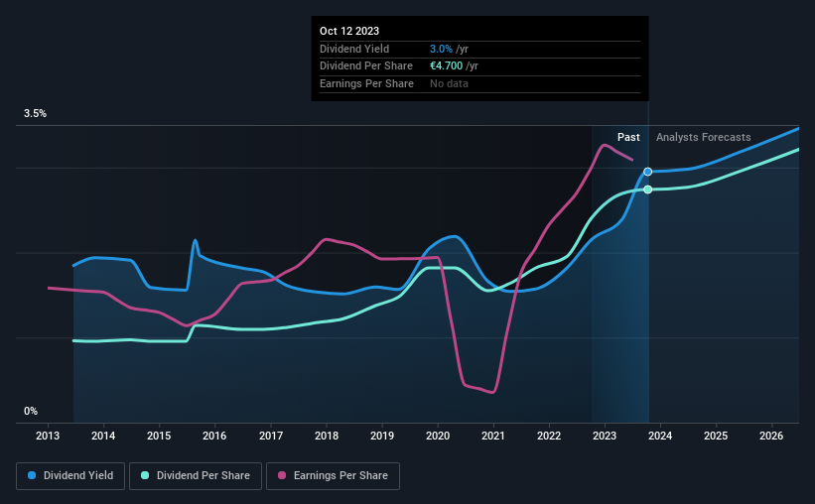This screenshot has height=504, width=815.
Task: Click the 2018 x-axis label
Action: click(327, 436)
